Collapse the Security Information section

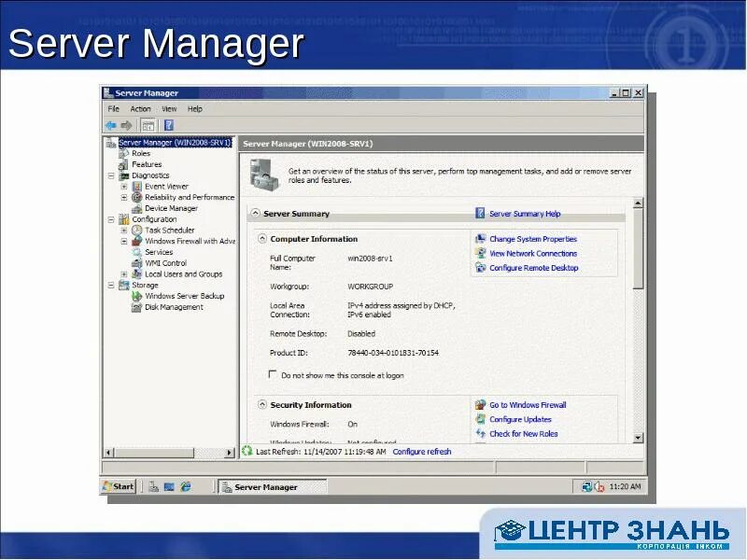pos(262,405)
